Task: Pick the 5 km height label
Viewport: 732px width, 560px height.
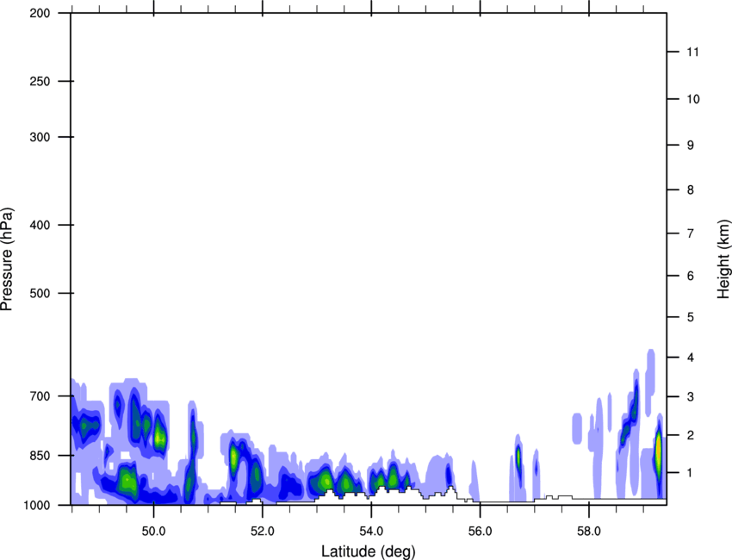Action: (x=691, y=317)
